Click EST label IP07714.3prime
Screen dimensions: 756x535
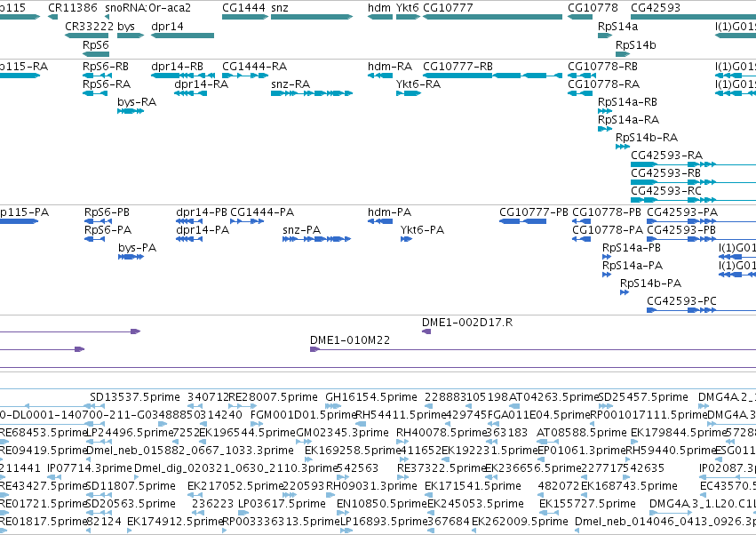tap(89, 468)
